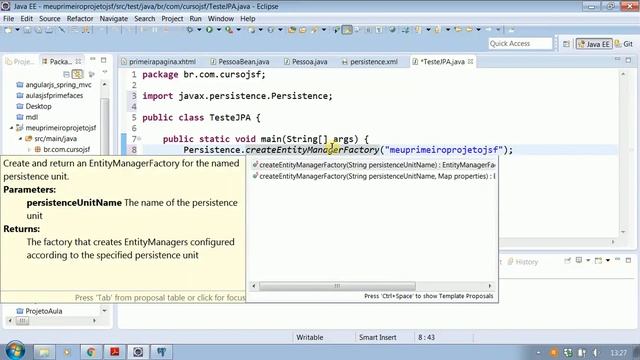
Task: Maximize the bottom History panel
Action: (x=628, y=260)
